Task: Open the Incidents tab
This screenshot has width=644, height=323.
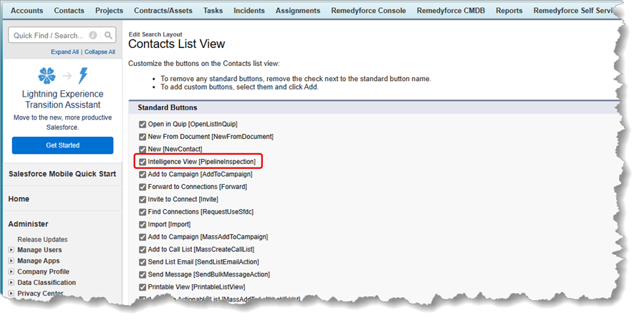Action: (249, 11)
